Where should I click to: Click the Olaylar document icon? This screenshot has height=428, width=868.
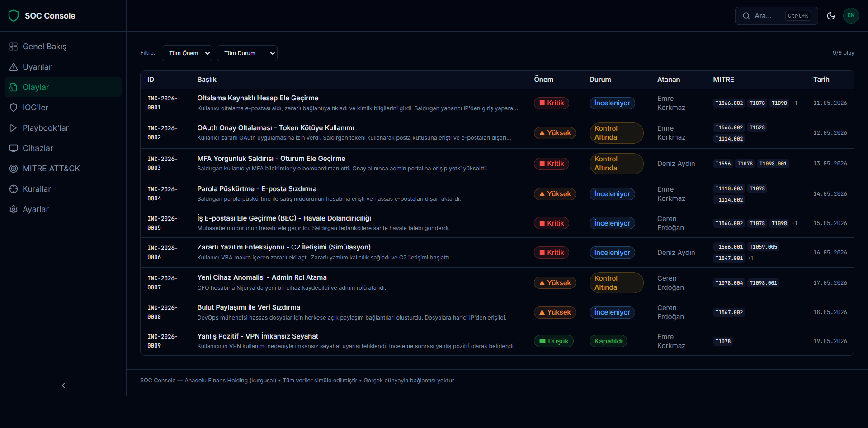(x=14, y=87)
